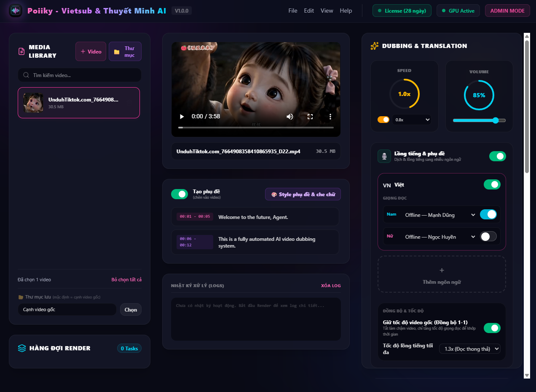Click the V1.0.0 version badge
Viewport: 536px width, 392px height.
[x=181, y=11]
